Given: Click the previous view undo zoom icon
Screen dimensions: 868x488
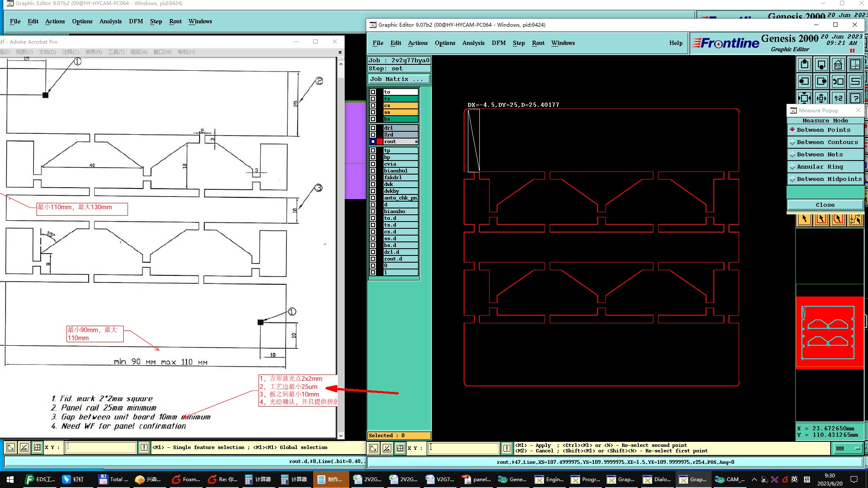Looking at the screenshot, I should point(838,81).
